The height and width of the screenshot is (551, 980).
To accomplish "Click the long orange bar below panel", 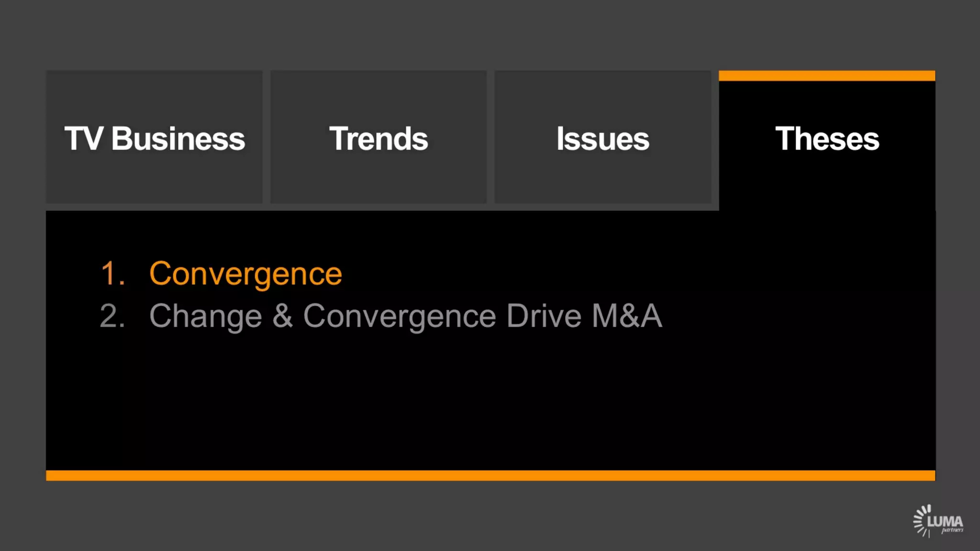I will [490, 475].
